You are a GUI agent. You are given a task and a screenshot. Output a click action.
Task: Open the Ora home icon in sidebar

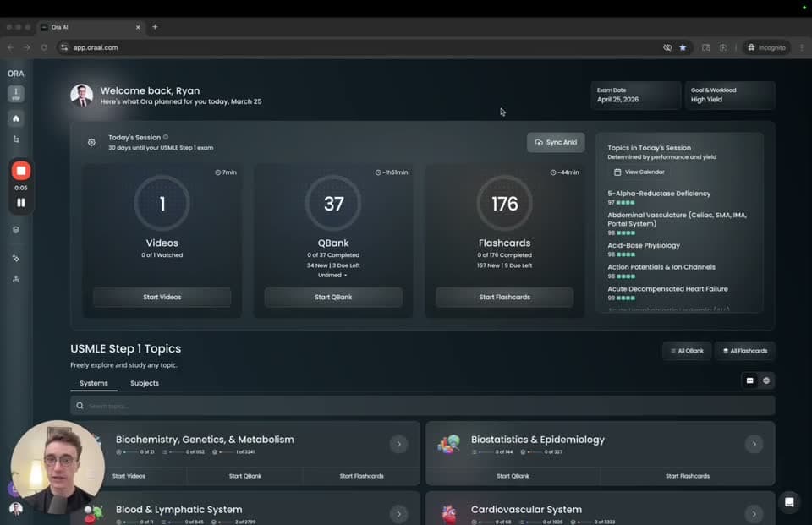click(15, 119)
